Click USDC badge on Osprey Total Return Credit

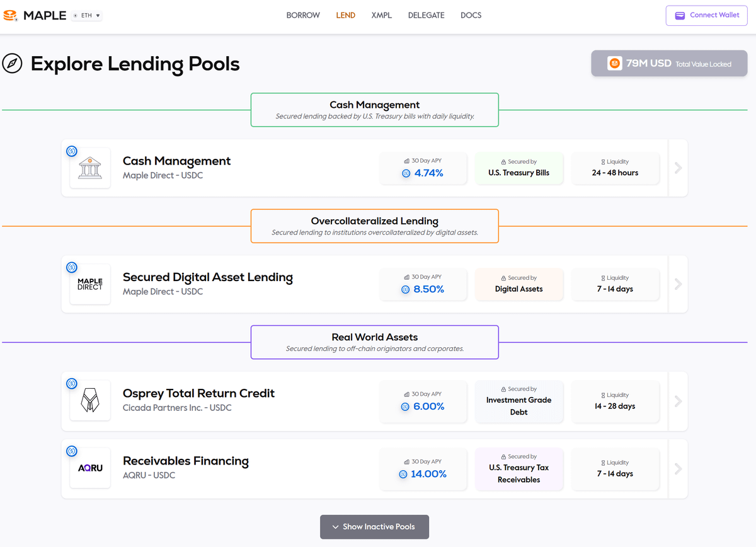(72, 383)
